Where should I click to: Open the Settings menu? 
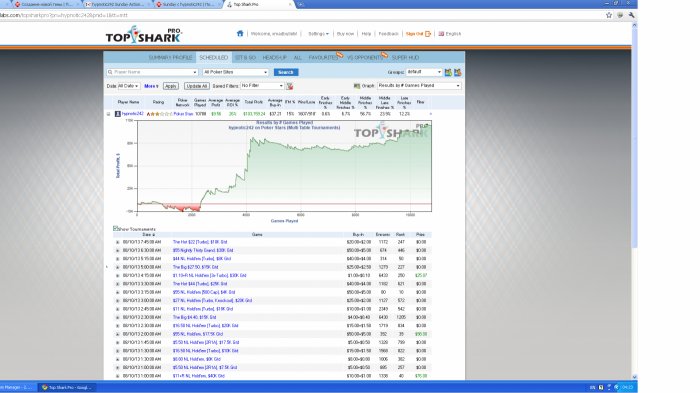[318, 34]
